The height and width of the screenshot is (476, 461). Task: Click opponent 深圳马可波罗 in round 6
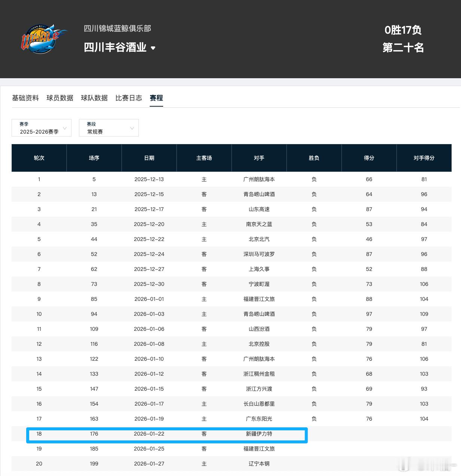point(259,254)
